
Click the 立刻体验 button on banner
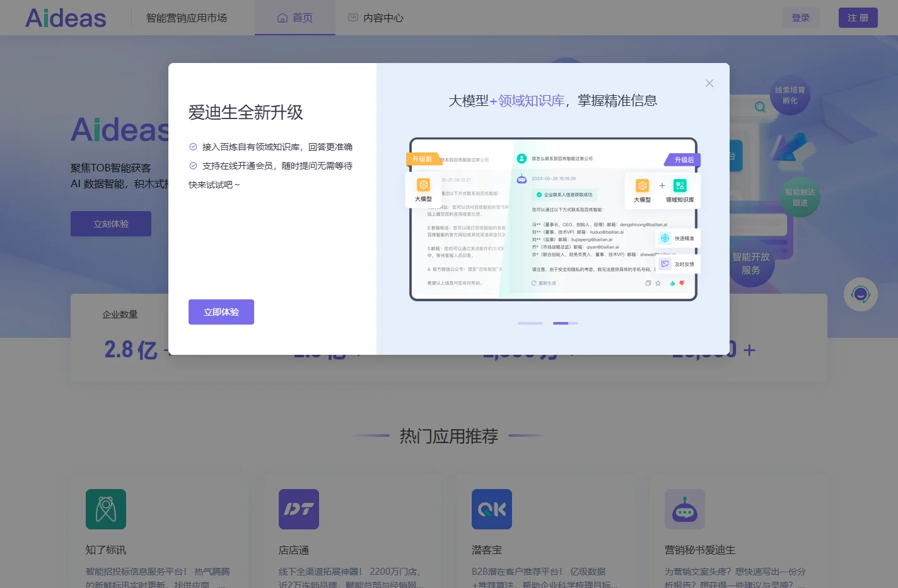pos(111,224)
